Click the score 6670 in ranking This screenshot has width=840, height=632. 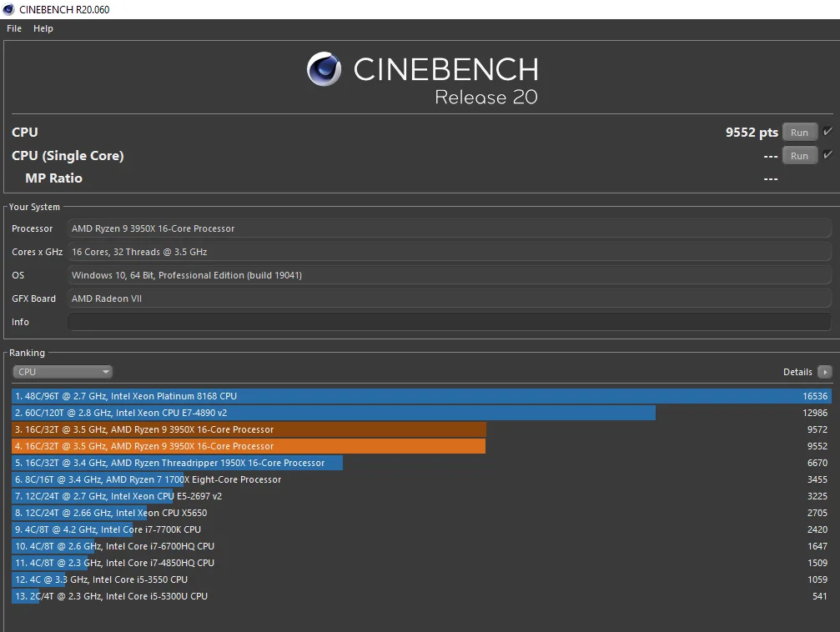pyautogui.click(x=817, y=462)
